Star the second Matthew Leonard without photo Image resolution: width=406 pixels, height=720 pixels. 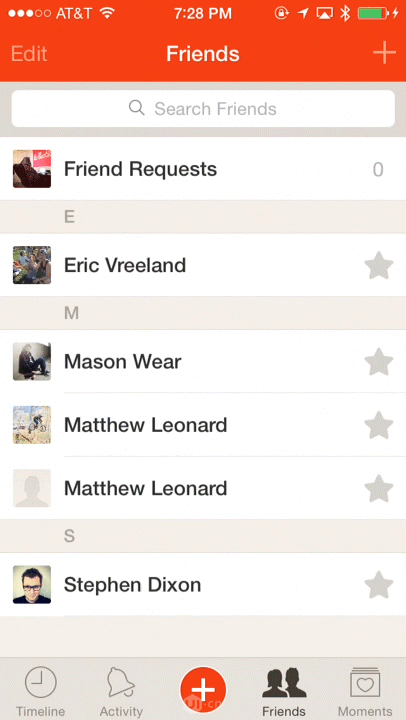tap(378, 489)
